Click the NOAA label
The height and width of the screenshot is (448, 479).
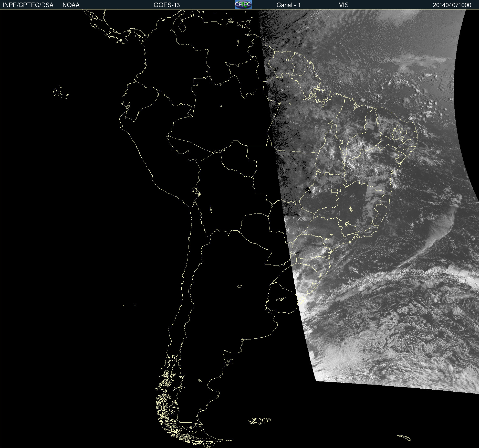coord(71,5)
